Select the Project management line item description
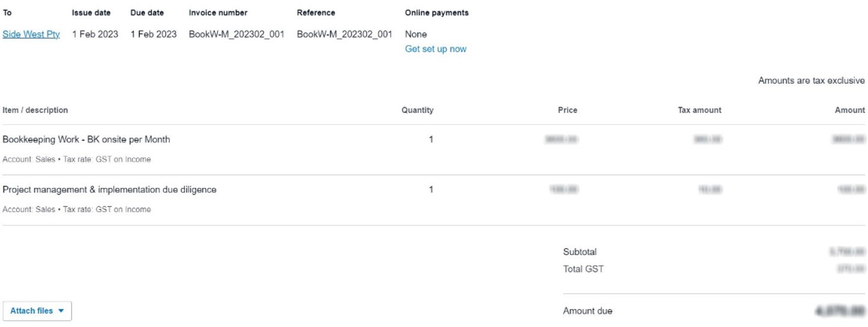The height and width of the screenshot is (327, 868). pos(110,189)
